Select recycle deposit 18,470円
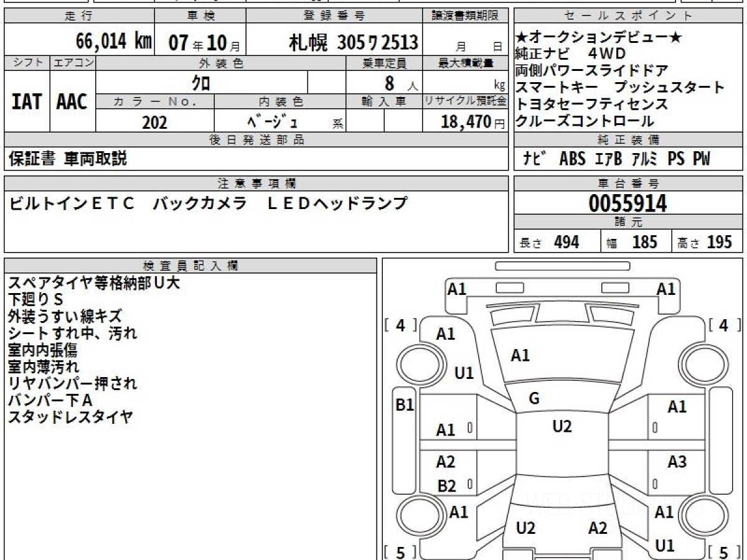747x560 pixels. [473, 123]
